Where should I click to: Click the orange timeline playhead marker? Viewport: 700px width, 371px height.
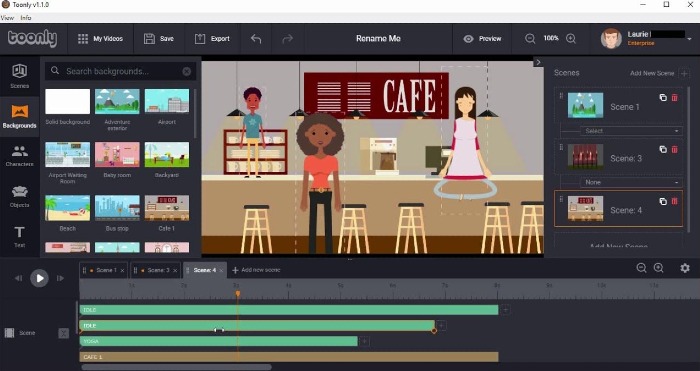click(238, 293)
